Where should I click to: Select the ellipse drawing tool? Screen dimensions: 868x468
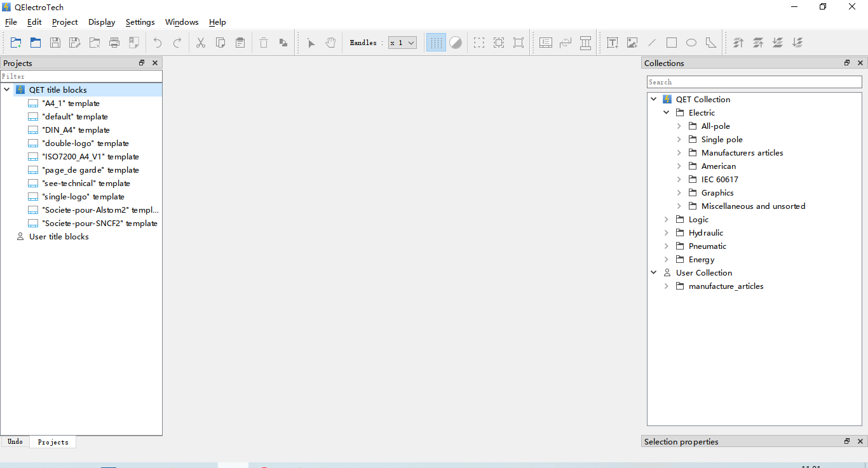click(691, 43)
